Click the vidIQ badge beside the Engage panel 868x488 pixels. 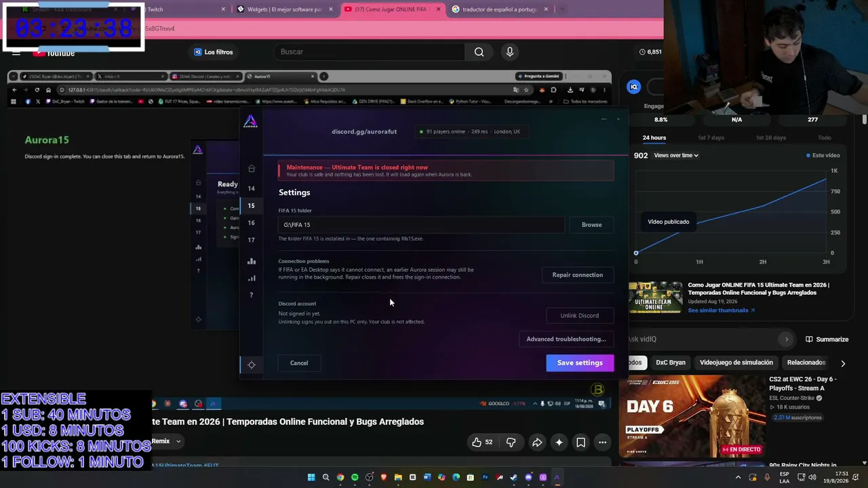coord(633,87)
